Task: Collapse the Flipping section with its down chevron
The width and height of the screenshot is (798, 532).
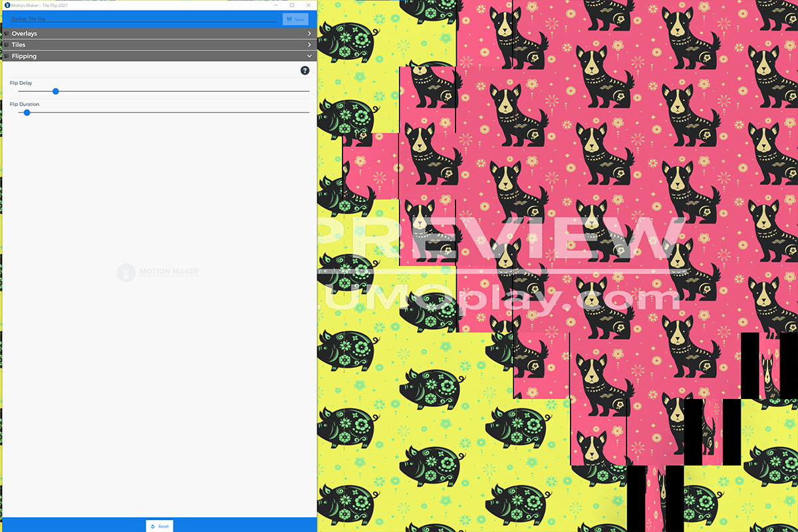Action: point(309,57)
